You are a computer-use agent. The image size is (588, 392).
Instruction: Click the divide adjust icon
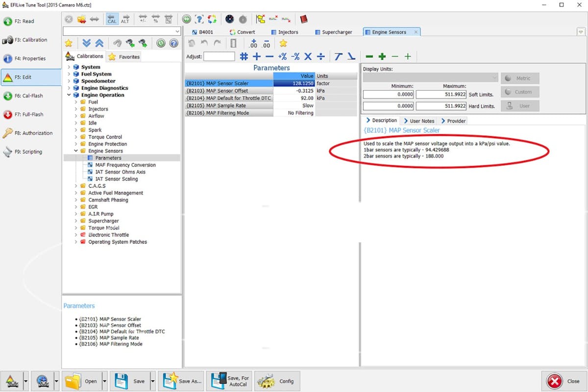(320, 56)
